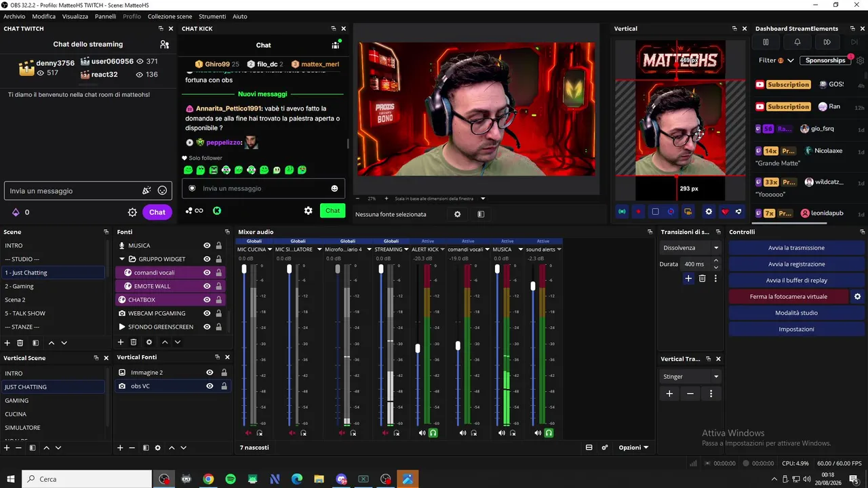
Task: Open advanced audio properties gears icon
Action: [604, 447]
